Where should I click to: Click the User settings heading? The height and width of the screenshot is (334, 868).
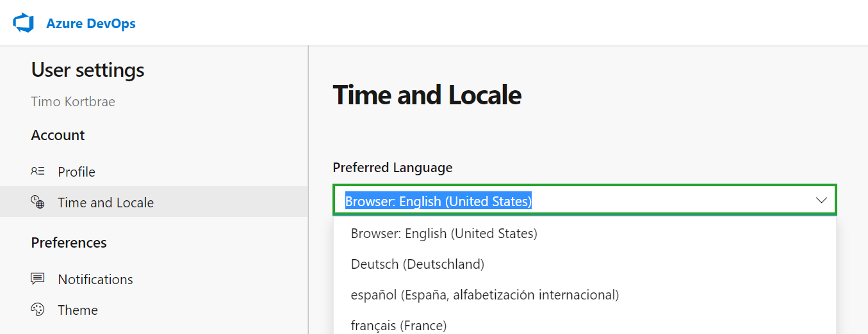click(x=88, y=70)
